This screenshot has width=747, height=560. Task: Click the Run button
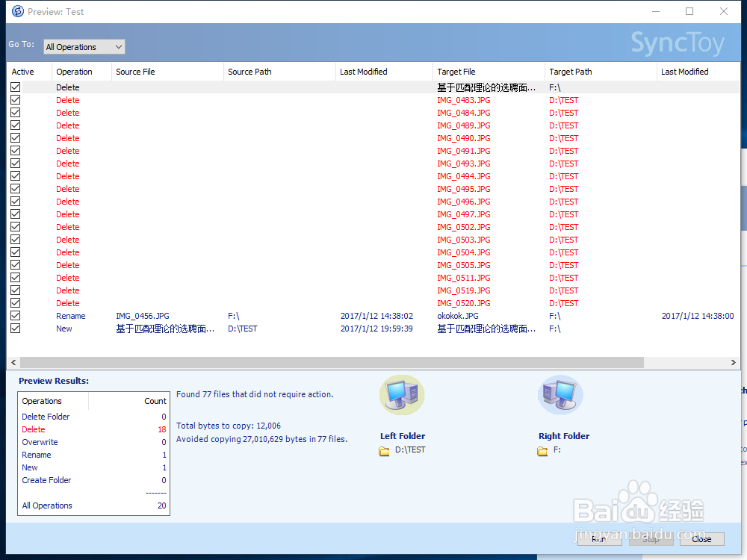pos(599,539)
